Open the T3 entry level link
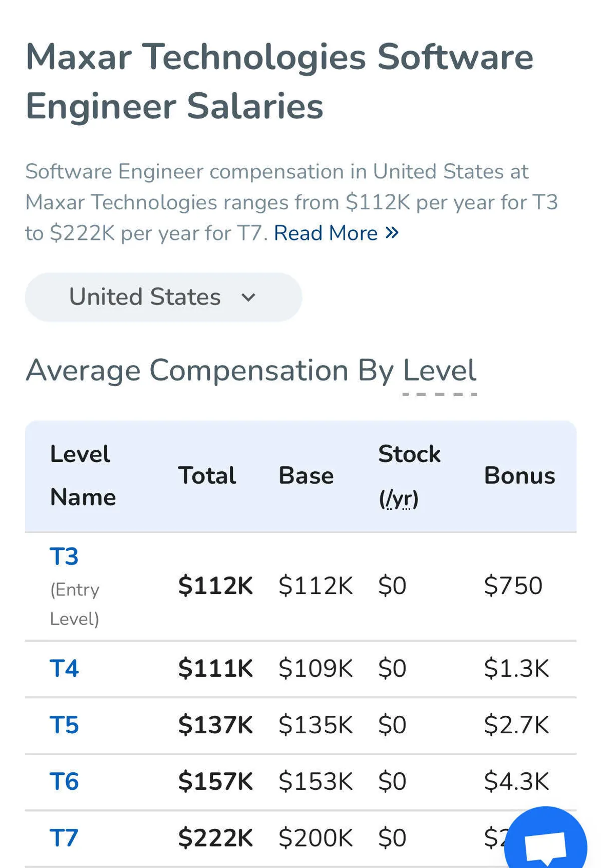The height and width of the screenshot is (868, 601). [64, 556]
